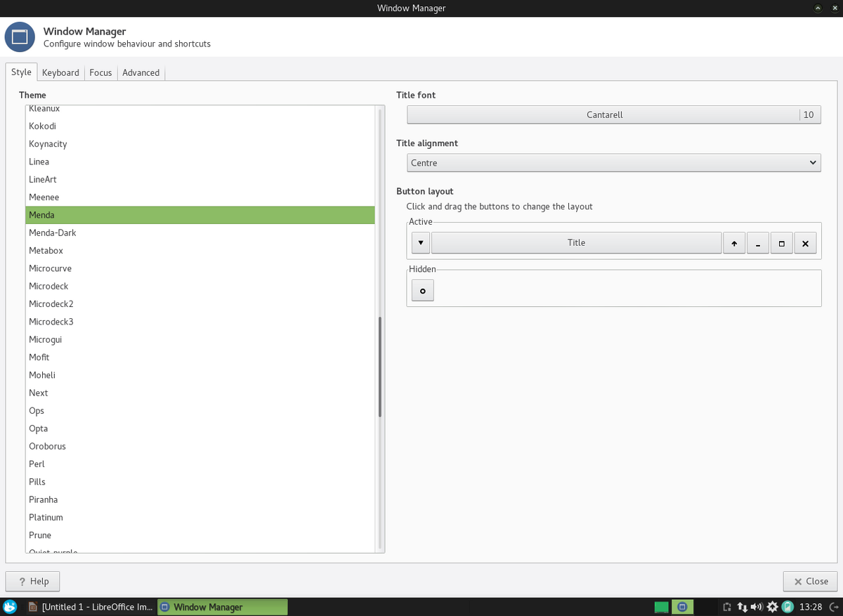This screenshot has width=843, height=616.
Task: Switch to the Advanced tab
Action: [x=140, y=72]
